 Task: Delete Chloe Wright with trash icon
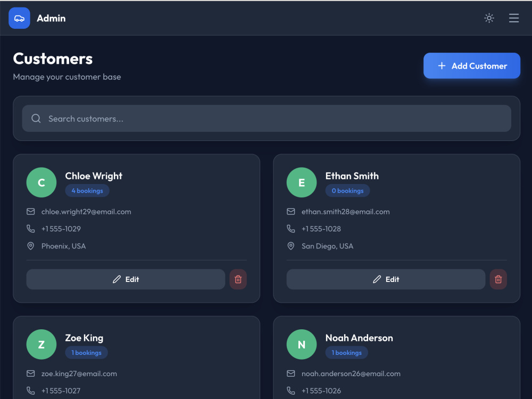click(238, 279)
